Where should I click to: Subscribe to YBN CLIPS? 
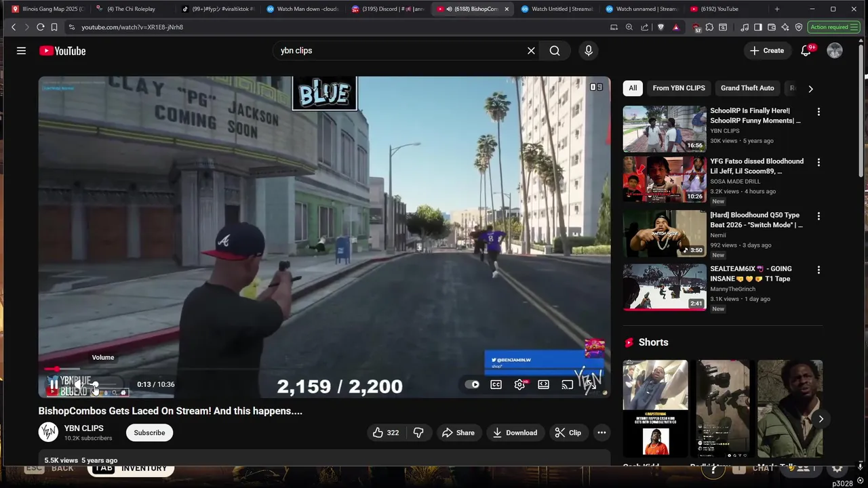149,432
